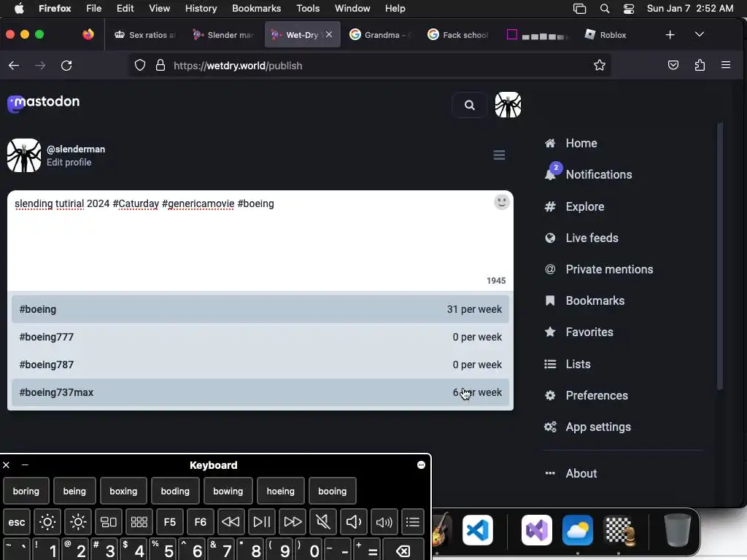Switch to the Sex ratios tab
Screen dimensions: 747x560
click(145, 35)
